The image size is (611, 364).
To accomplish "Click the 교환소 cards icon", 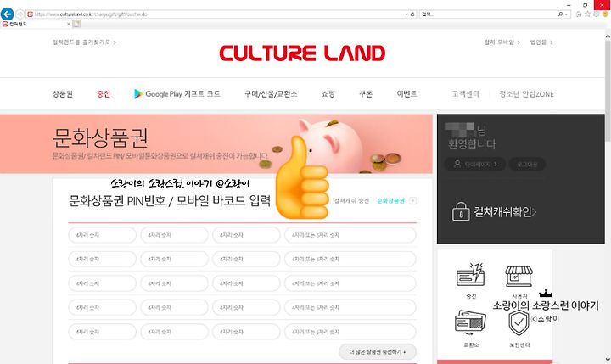I will point(470,322).
